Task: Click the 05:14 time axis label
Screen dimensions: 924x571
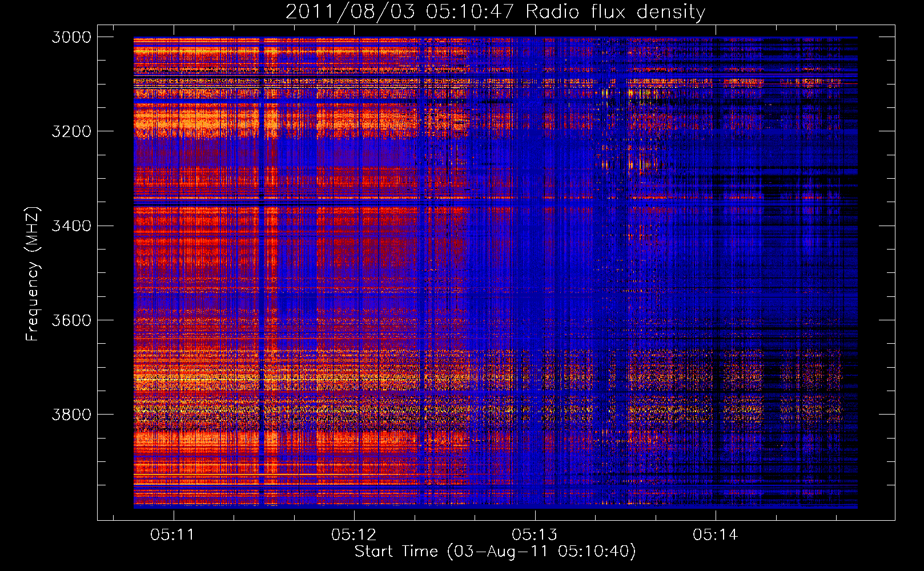Action: coord(716,535)
